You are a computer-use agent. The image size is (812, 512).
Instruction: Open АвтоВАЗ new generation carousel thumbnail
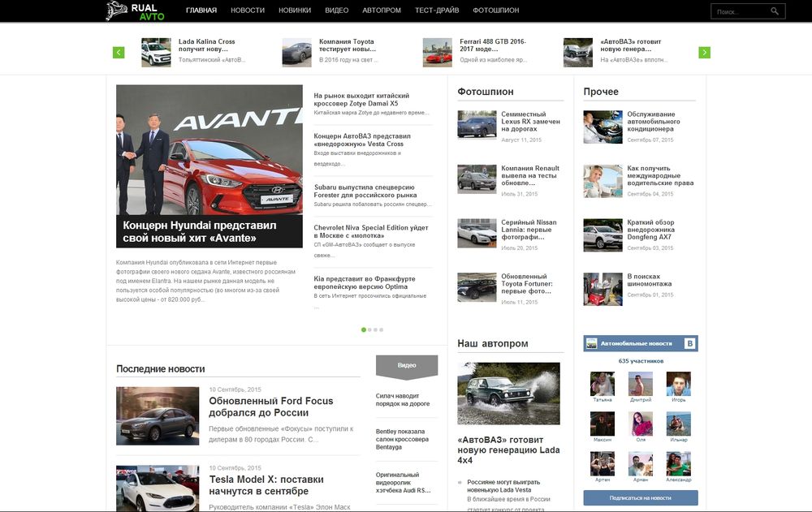578,52
